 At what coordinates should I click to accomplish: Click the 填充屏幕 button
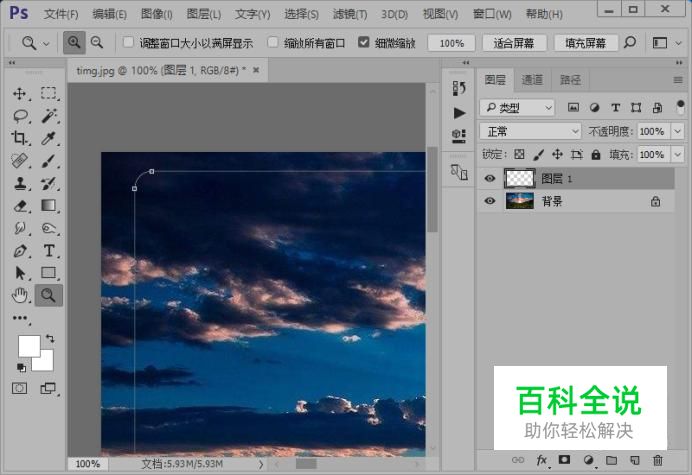tap(586, 43)
